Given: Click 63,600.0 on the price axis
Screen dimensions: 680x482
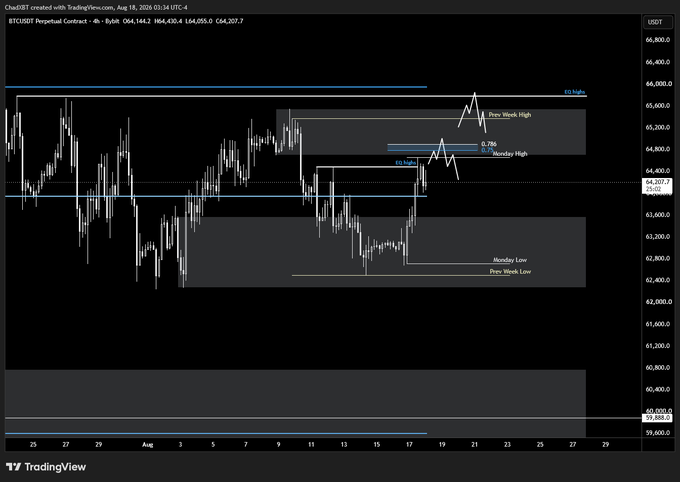Looking at the screenshot, I should (657, 215).
